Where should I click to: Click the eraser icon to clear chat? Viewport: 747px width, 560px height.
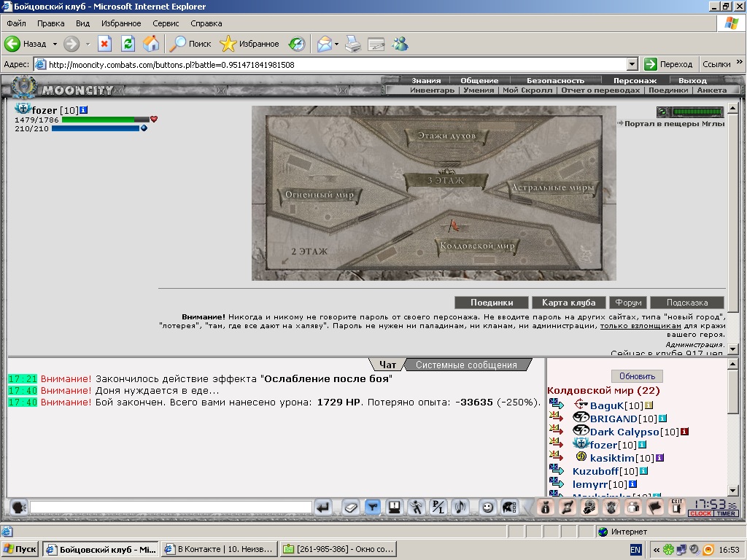pos(351,507)
